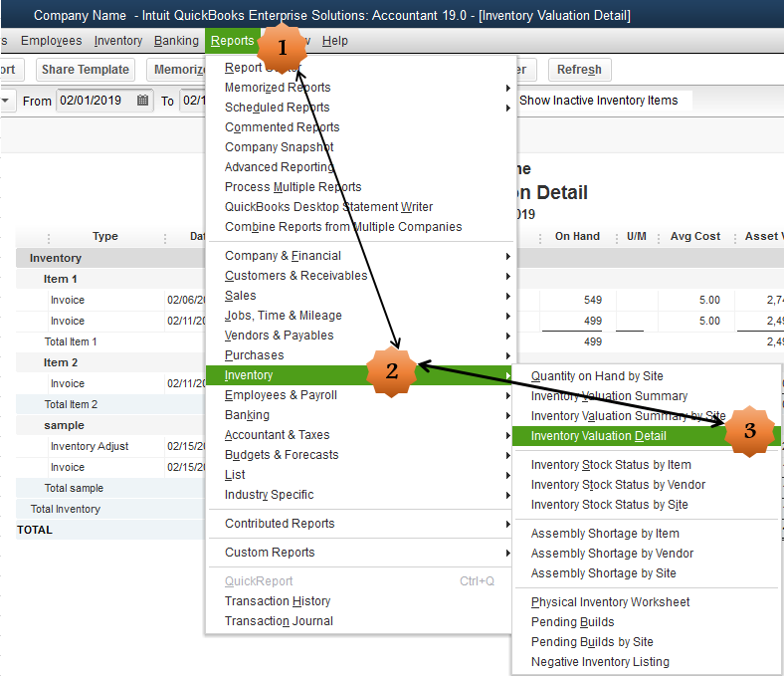Select Commented Reports
The image size is (784, 676).
click(360, 127)
